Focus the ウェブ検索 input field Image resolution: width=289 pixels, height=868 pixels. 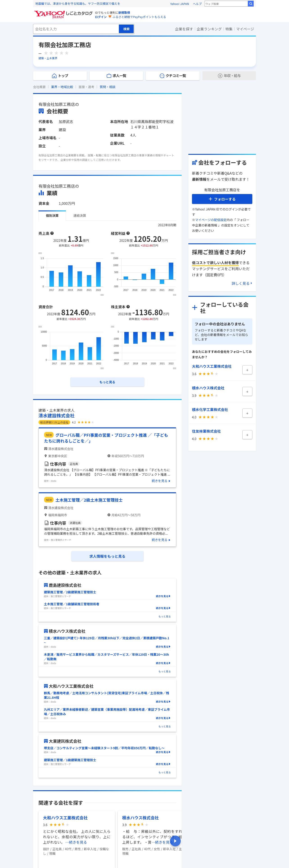pos(226,4)
